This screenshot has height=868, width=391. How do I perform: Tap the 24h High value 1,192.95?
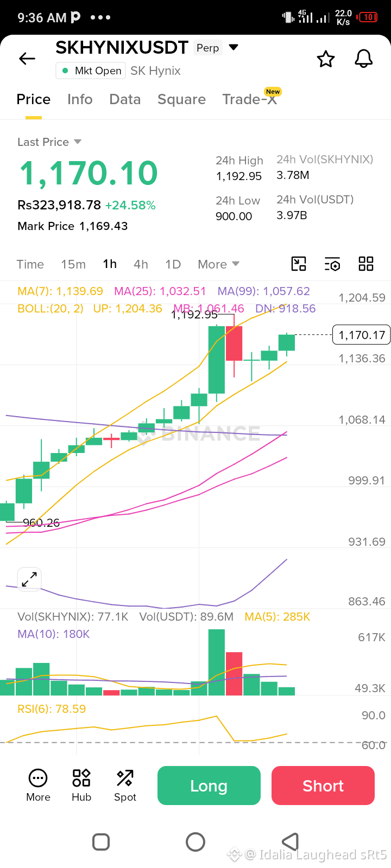(x=239, y=176)
